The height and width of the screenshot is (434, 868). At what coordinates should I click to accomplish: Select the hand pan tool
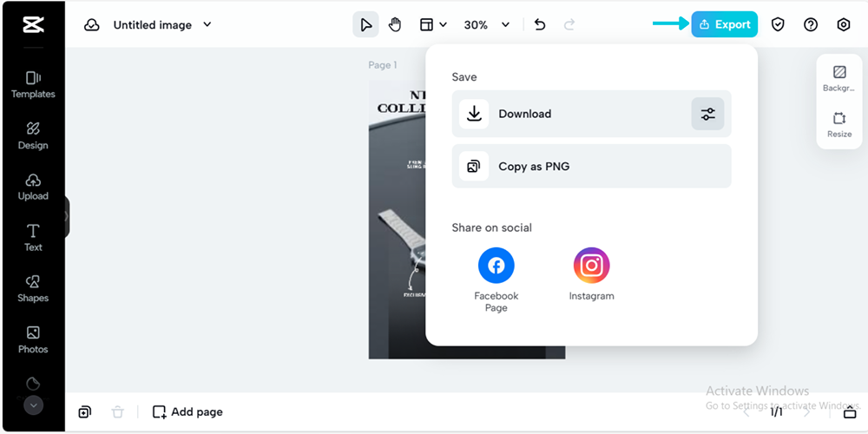[395, 25]
